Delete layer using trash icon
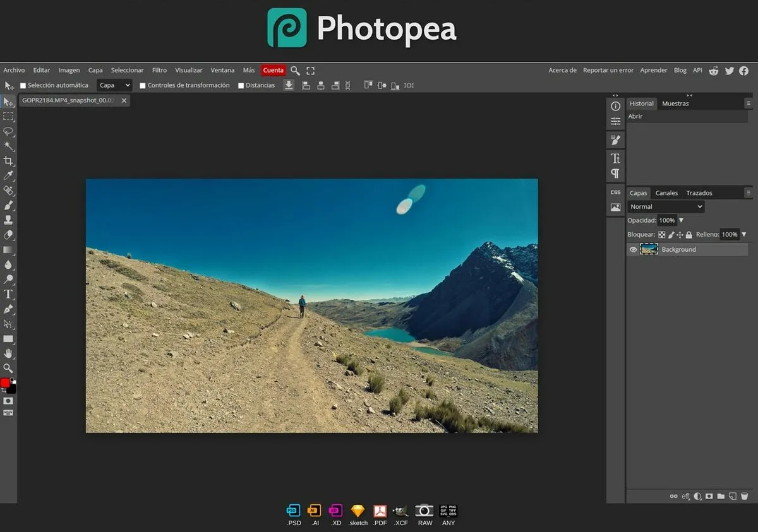This screenshot has width=758, height=532. 744,497
